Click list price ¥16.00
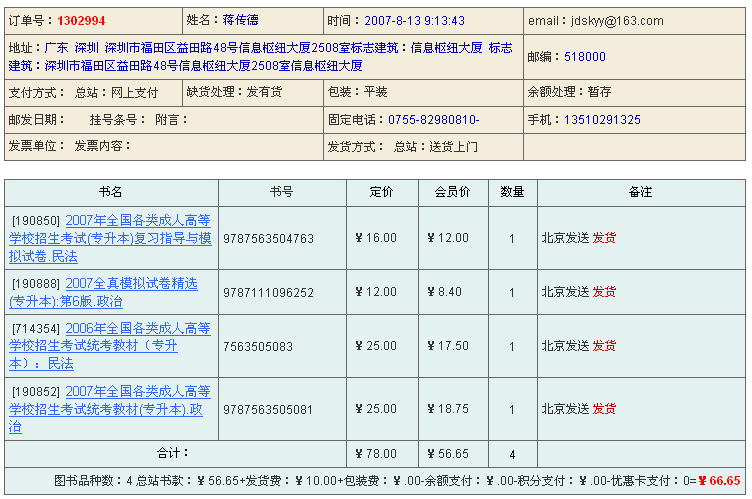This screenshot has height=499, width=752. coord(376,238)
